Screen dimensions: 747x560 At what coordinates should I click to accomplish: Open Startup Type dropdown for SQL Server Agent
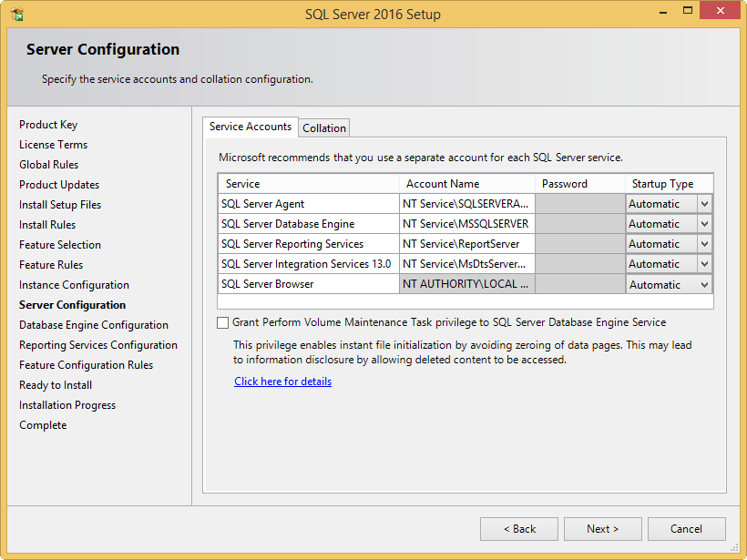coord(704,204)
